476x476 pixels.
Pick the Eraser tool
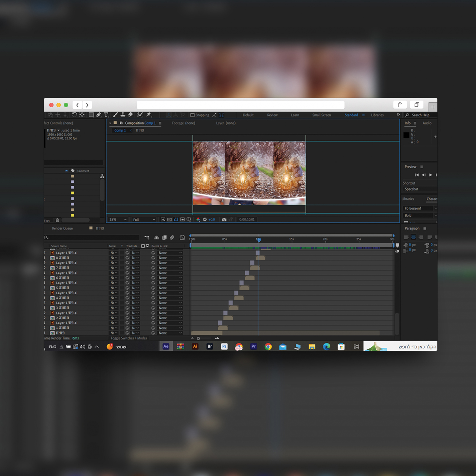[x=130, y=115]
